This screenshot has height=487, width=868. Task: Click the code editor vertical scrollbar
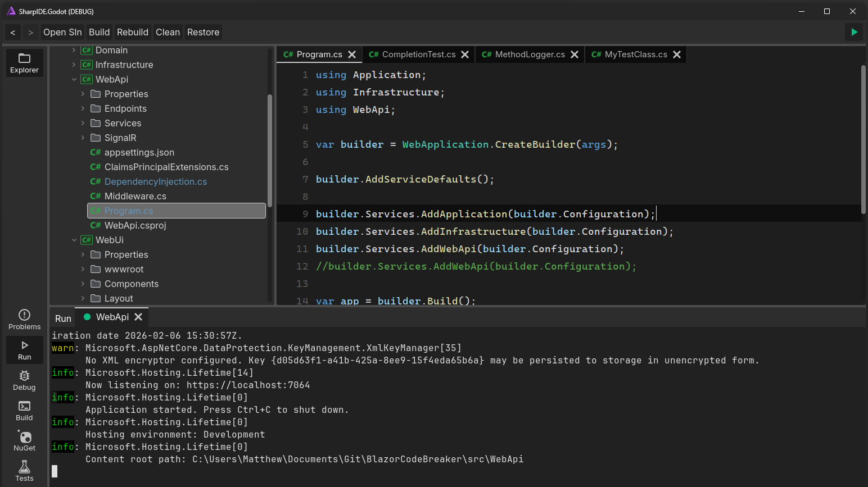(863, 139)
